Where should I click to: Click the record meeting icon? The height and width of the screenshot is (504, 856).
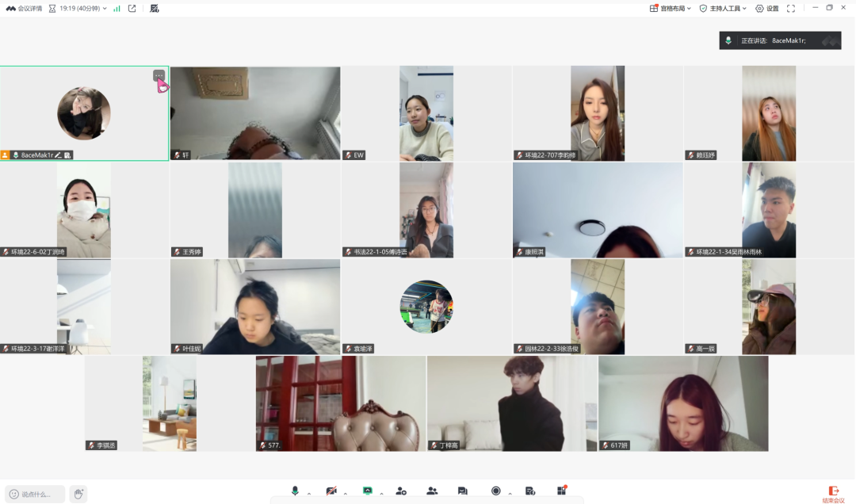pos(496,491)
